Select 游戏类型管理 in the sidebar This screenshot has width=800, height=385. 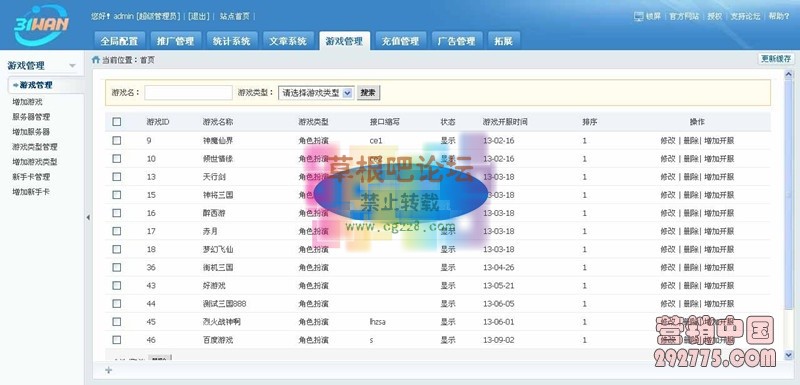(35, 147)
